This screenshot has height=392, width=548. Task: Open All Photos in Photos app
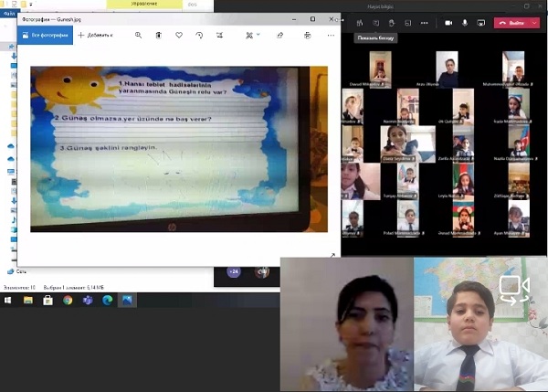tap(45, 36)
